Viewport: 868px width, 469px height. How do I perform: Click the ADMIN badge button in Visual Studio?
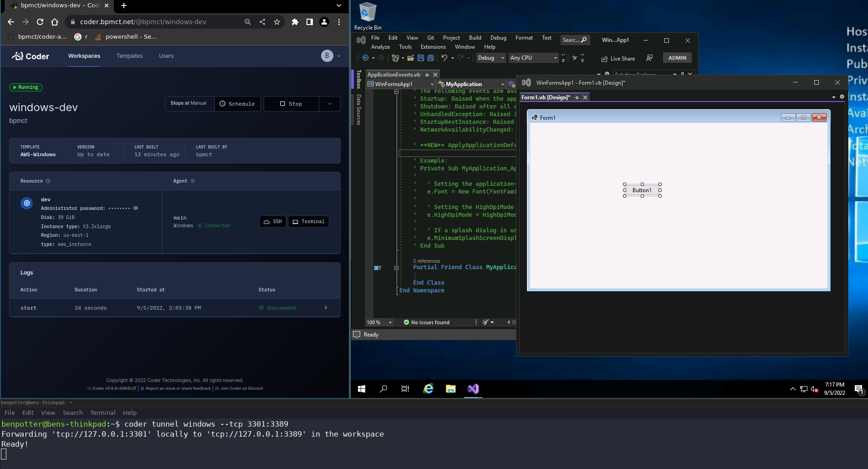pyautogui.click(x=677, y=58)
